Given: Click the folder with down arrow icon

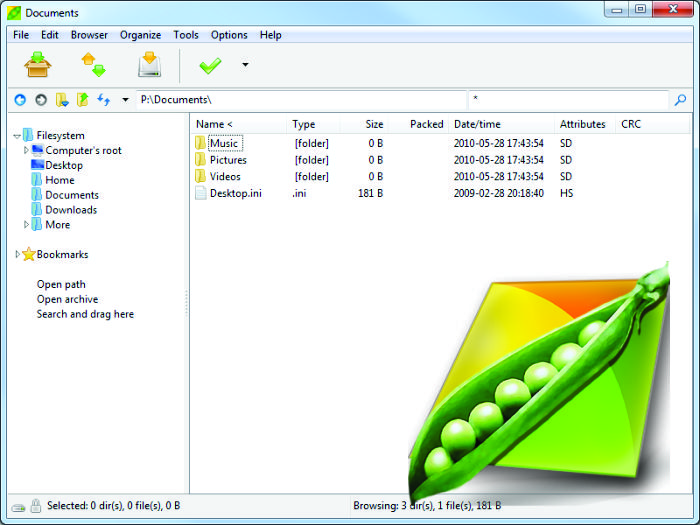Looking at the screenshot, I should click(62, 100).
